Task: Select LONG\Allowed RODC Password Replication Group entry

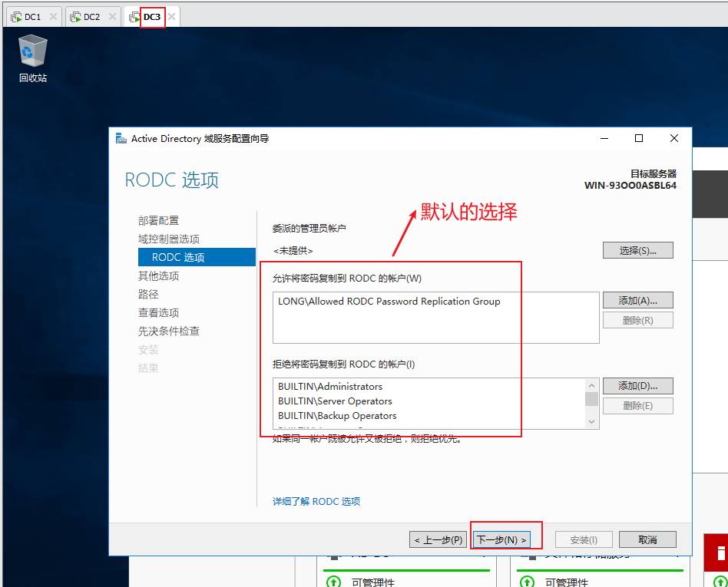Action: click(x=389, y=302)
